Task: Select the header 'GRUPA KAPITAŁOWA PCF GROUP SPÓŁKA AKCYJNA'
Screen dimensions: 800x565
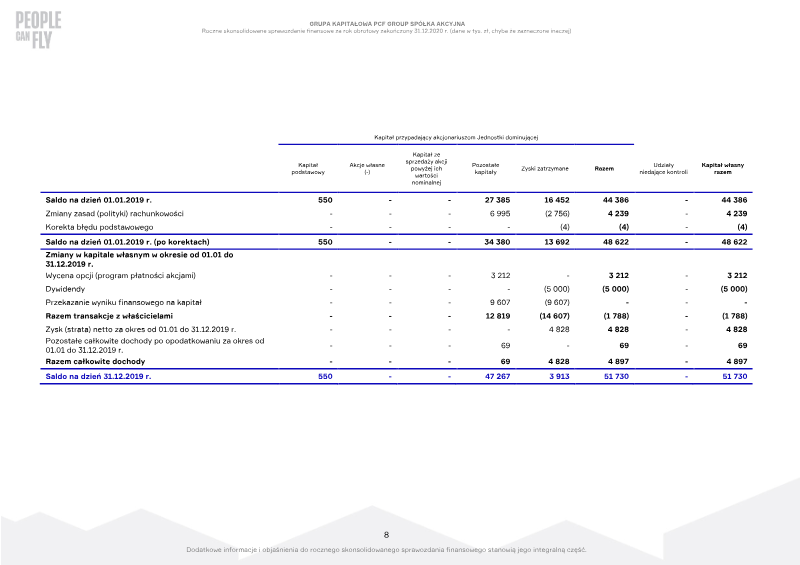Action: click(387, 24)
